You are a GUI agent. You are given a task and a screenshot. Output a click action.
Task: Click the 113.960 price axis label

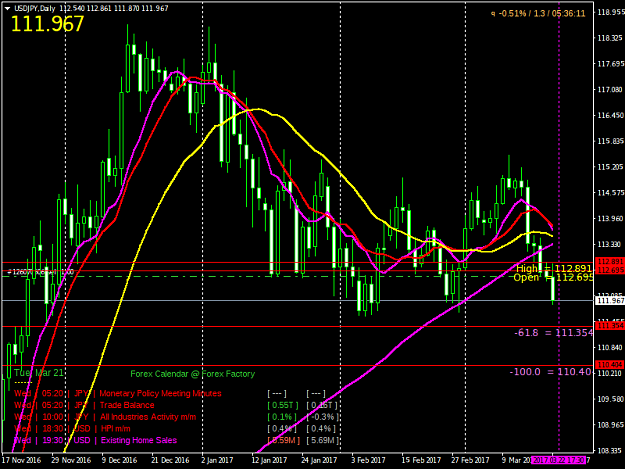tap(610, 218)
